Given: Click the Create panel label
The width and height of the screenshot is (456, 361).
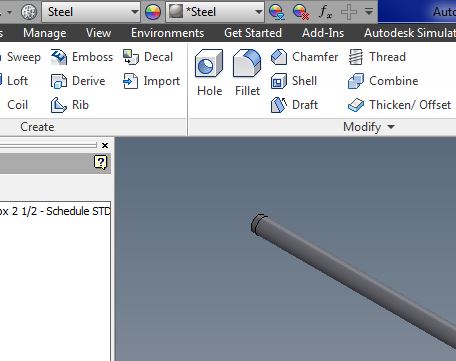Looking at the screenshot, I should 37,127.
